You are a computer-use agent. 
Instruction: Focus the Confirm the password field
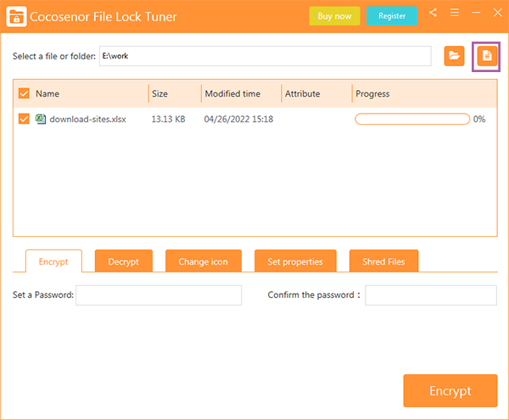pos(431,295)
